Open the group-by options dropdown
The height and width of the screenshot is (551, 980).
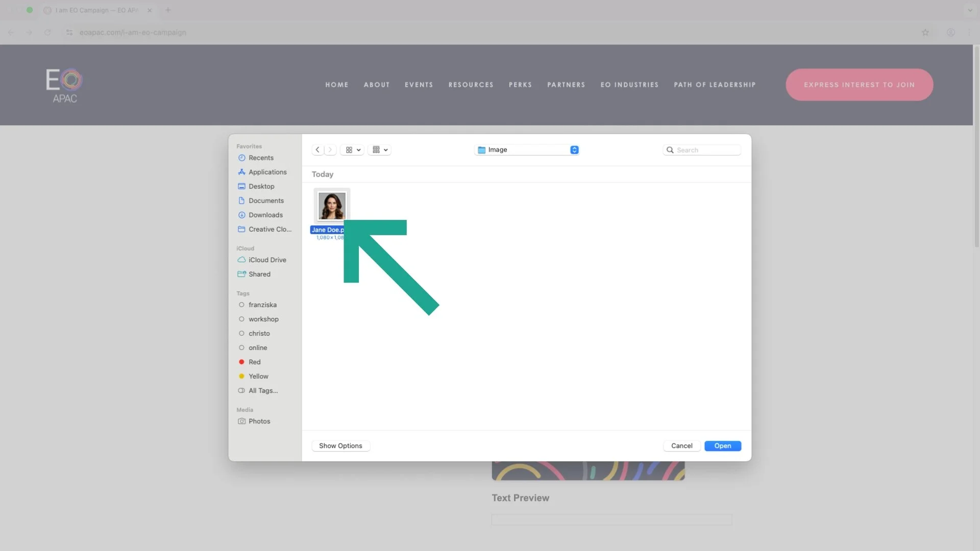(x=380, y=150)
